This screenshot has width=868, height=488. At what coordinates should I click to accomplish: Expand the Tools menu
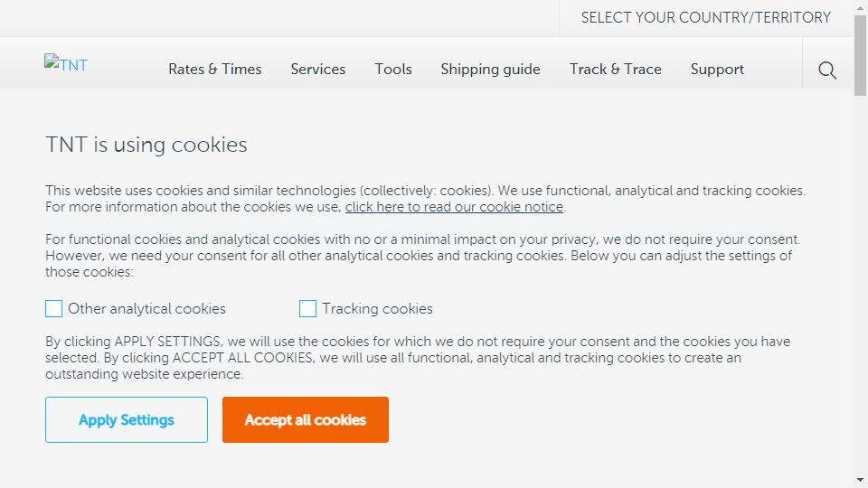click(x=393, y=70)
